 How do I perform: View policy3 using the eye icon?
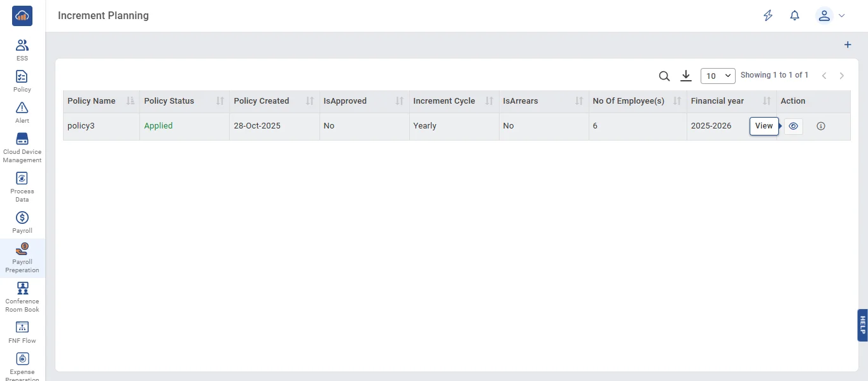click(793, 127)
